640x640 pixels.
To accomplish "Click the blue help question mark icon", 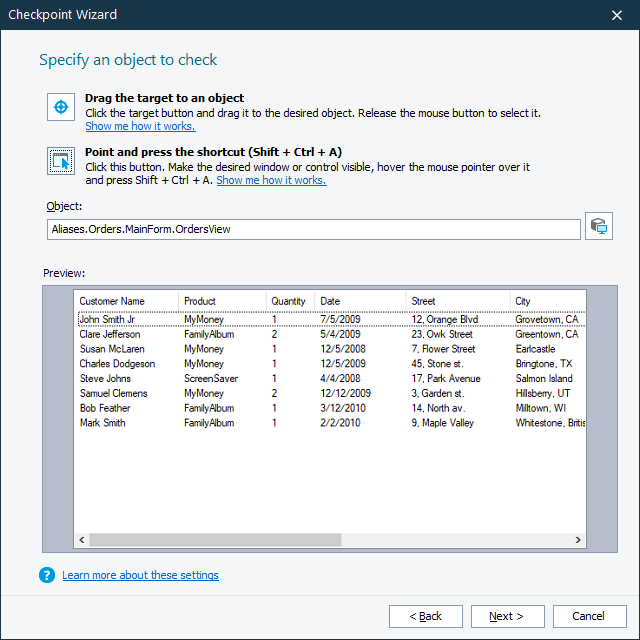I will 46,575.
